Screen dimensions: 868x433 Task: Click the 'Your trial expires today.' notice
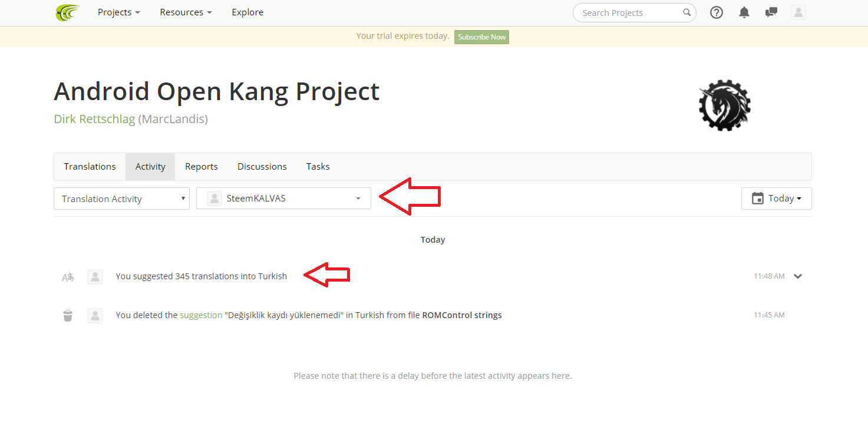pyautogui.click(x=402, y=36)
